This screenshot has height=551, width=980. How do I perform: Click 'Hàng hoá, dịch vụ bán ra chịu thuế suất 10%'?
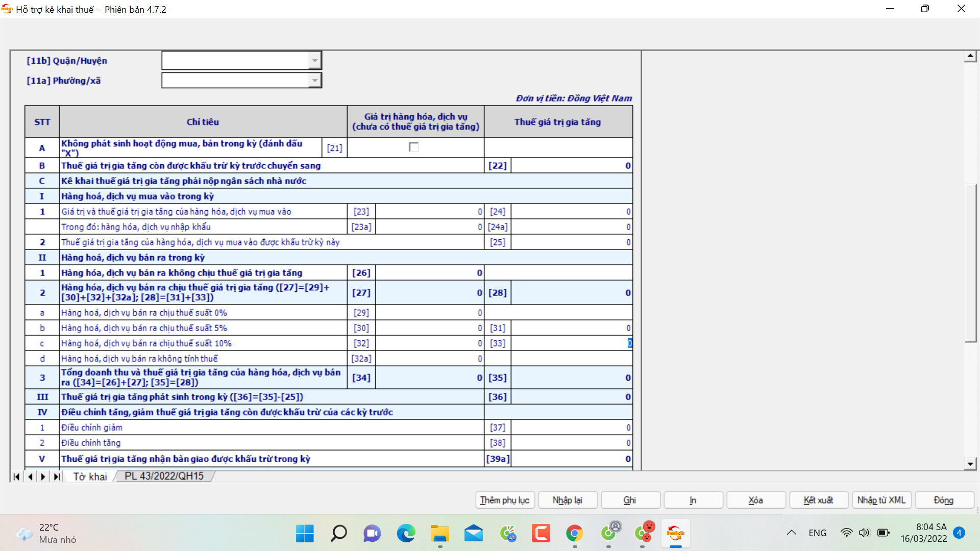pyautogui.click(x=146, y=343)
